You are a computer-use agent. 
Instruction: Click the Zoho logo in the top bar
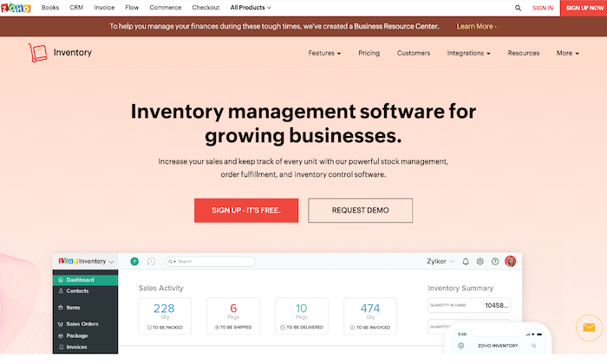16,8
